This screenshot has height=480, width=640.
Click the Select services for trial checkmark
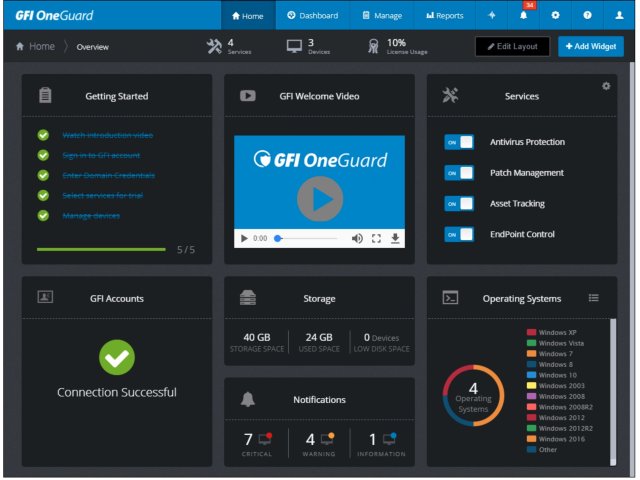click(43, 196)
